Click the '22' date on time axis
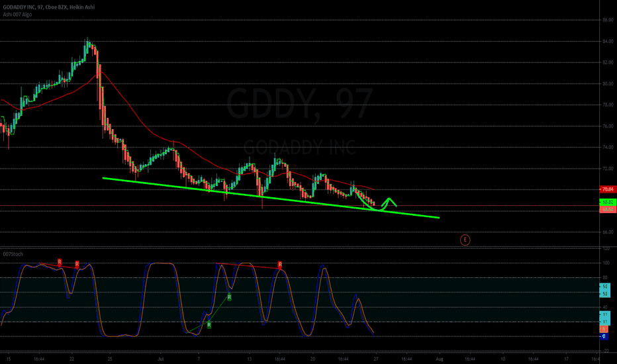Viewport: 617px width, 364px height. click(x=71, y=359)
